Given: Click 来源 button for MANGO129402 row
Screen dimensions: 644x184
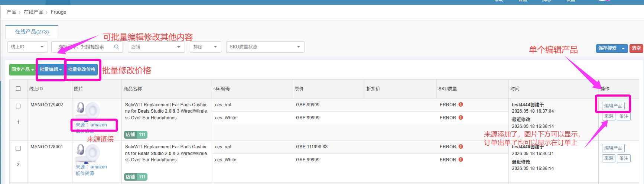Looking at the screenshot, I should click(609, 116).
